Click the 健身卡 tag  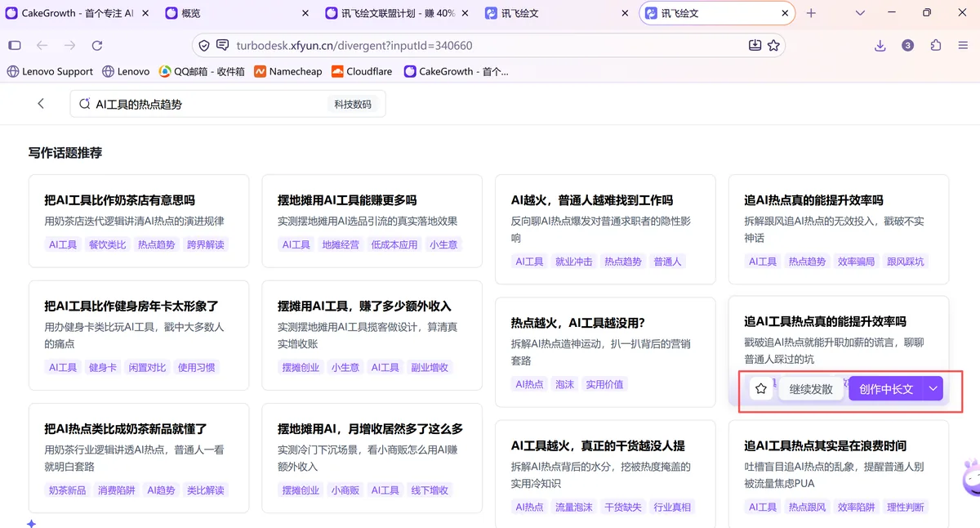[x=103, y=368]
